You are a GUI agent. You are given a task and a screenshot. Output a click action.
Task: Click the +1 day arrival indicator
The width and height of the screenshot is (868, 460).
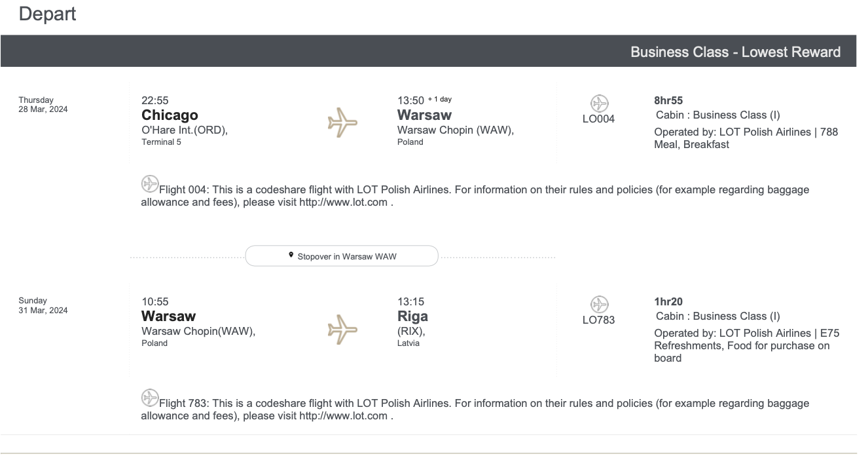(440, 100)
